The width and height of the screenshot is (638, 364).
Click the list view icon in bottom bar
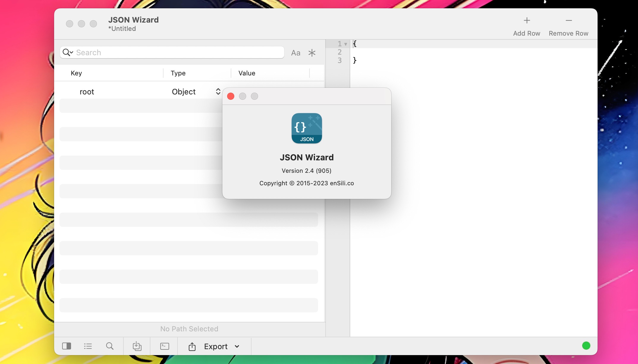point(88,346)
